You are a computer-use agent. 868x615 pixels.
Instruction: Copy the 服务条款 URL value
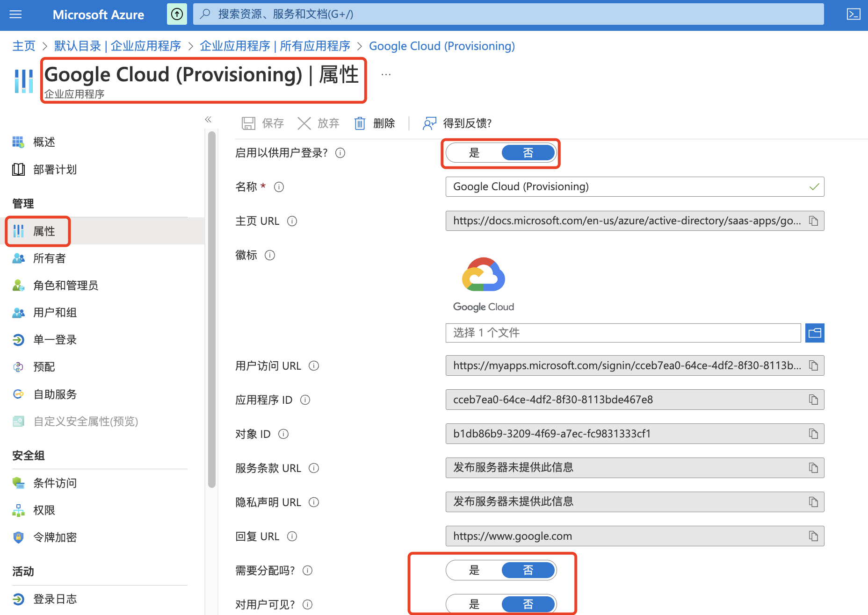pyautogui.click(x=814, y=468)
